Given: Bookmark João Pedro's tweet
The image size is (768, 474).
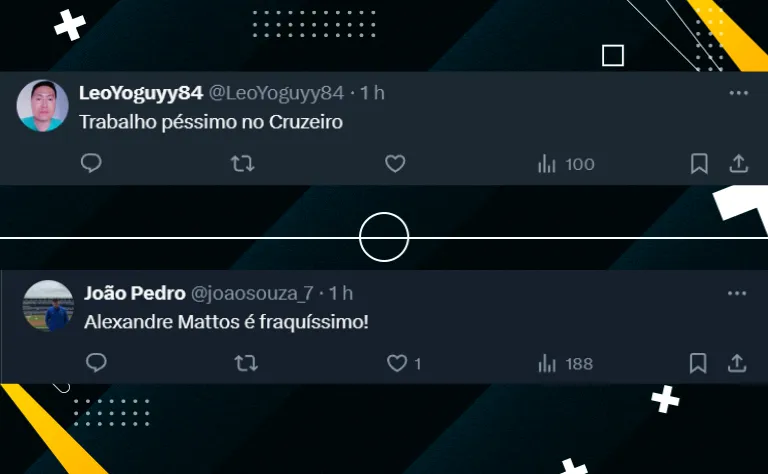Looking at the screenshot, I should (x=697, y=363).
